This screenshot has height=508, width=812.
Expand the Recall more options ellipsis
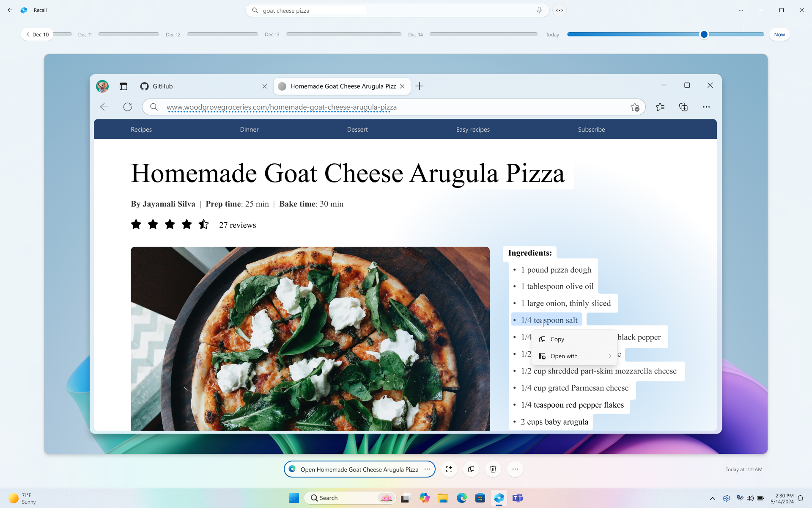(x=741, y=10)
